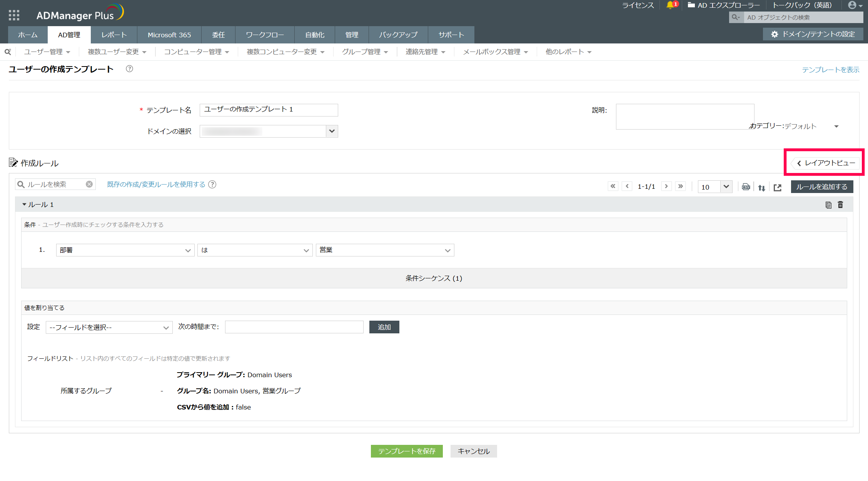Click the CSV export icon
This screenshot has height=481, width=868.
746,187
